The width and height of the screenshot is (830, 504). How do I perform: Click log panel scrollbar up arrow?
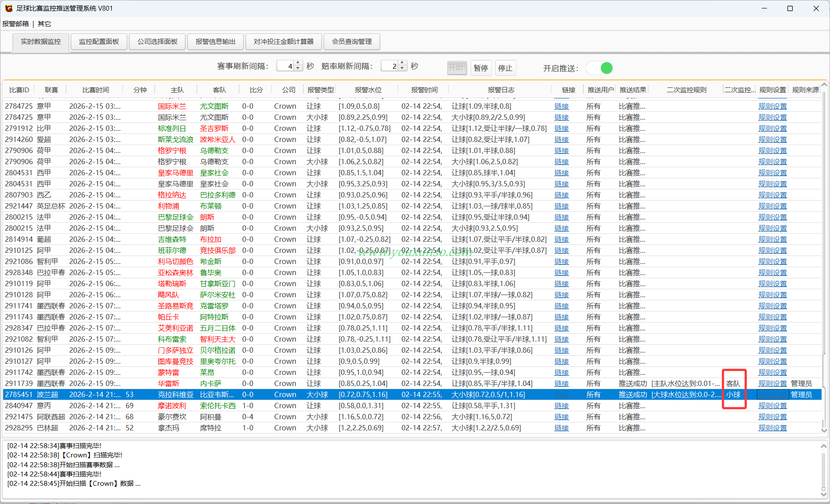[x=824, y=446]
